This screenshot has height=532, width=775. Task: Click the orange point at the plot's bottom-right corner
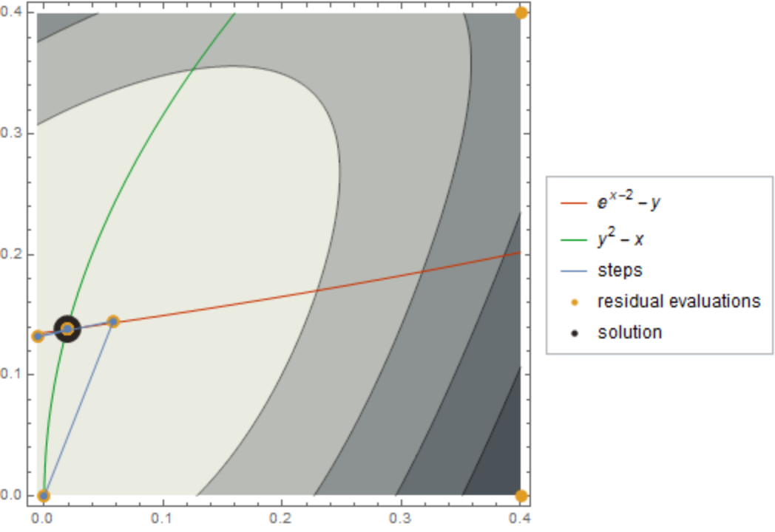pos(521,496)
